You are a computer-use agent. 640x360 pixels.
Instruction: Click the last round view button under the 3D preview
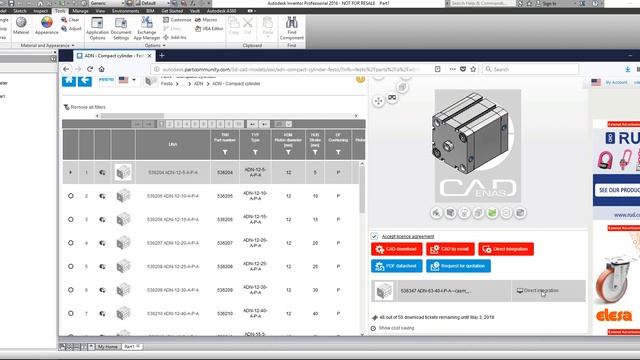(x=520, y=213)
